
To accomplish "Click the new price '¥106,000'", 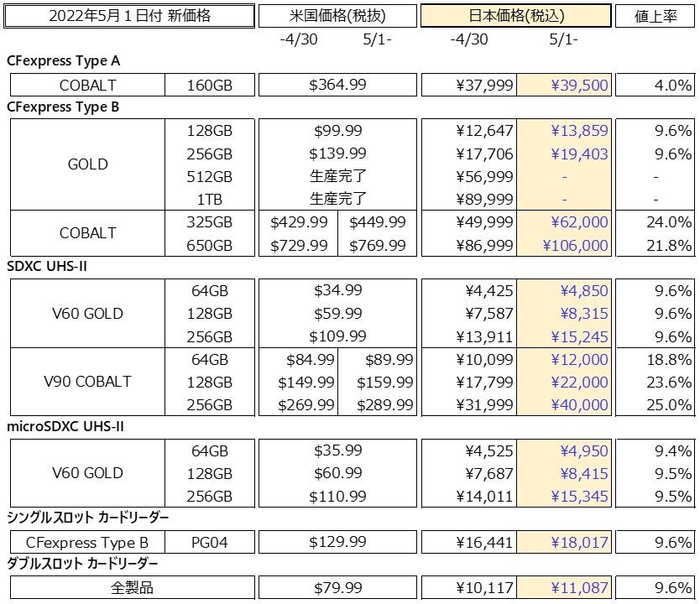I will coord(576,245).
